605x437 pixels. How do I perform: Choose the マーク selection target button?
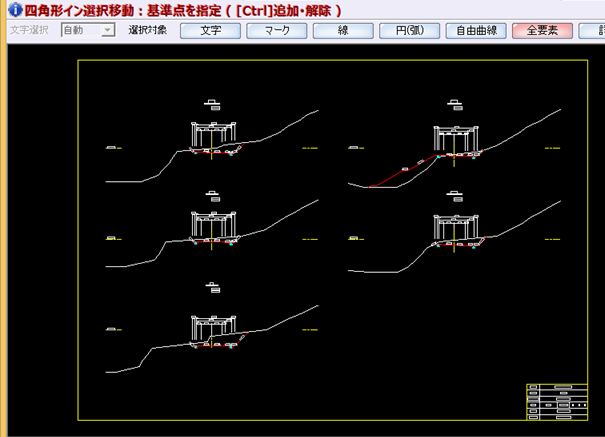click(x=277, y=30)
